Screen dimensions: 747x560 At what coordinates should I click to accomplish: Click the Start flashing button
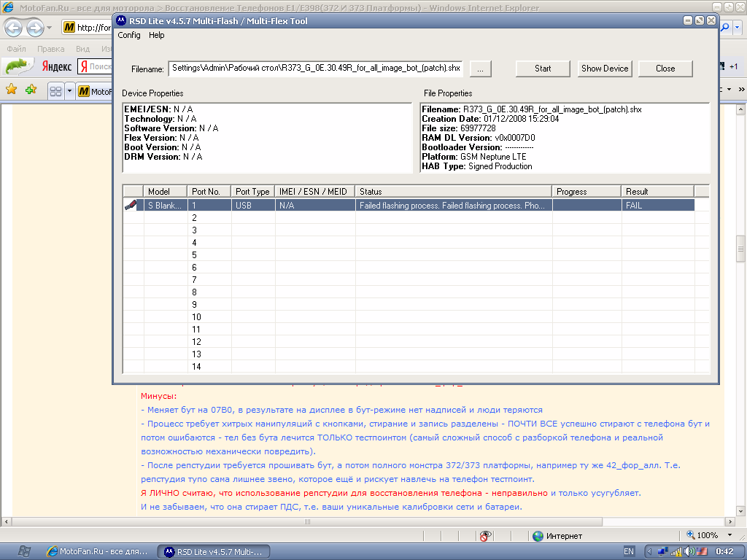pyautogui.click(x=543, y=69)
